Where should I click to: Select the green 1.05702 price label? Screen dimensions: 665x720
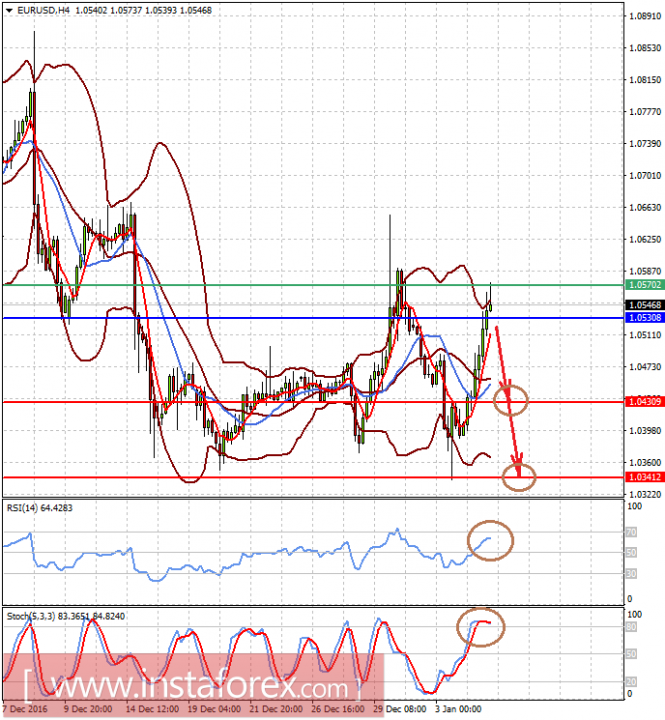pos(645,285)
